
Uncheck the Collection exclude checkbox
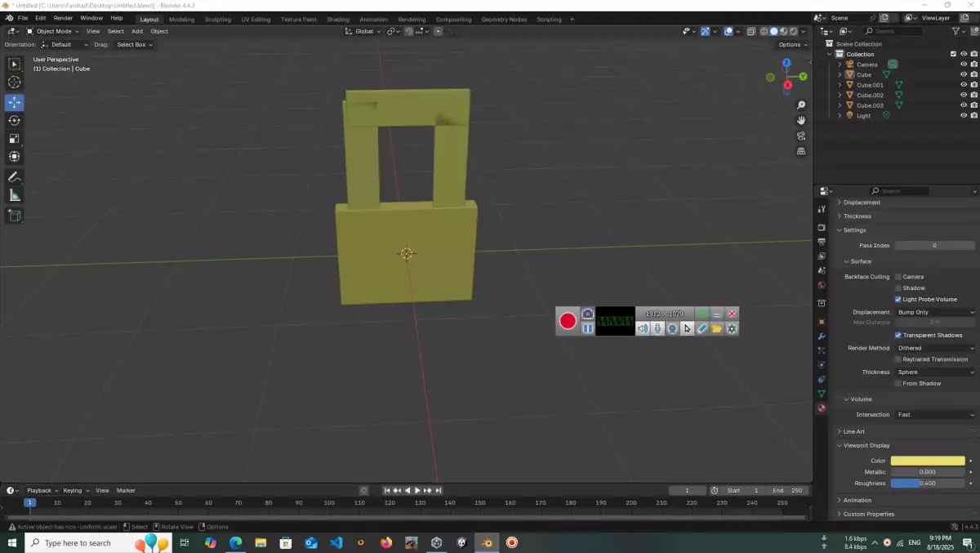click(x=953, y=54)
